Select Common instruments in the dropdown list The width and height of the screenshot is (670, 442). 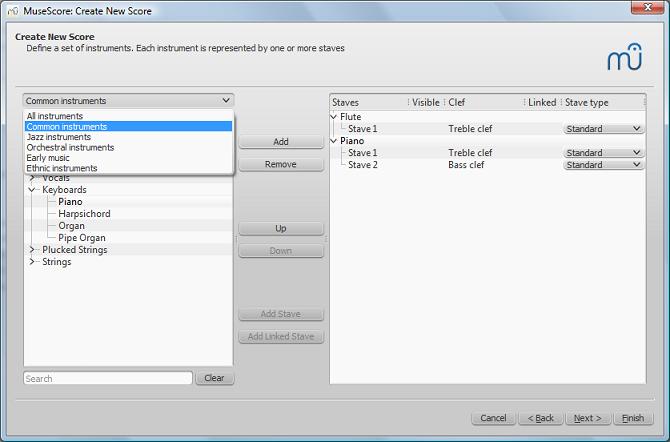tap(128, 127)
